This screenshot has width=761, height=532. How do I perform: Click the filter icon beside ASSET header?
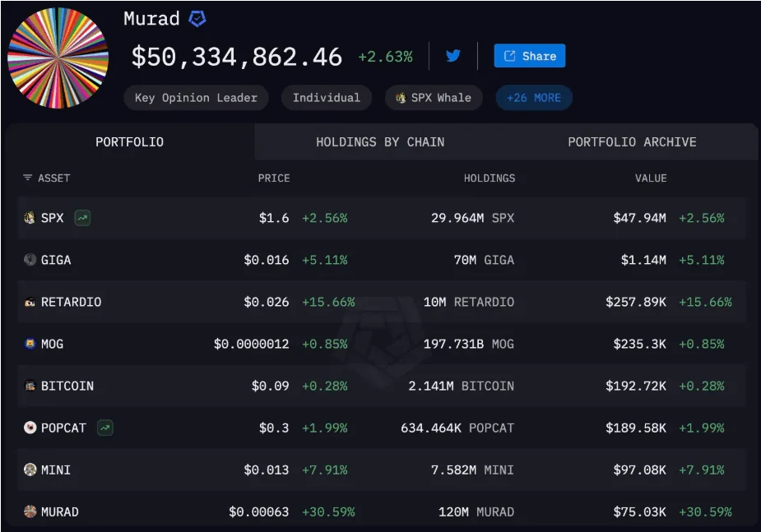coord(28,178)
